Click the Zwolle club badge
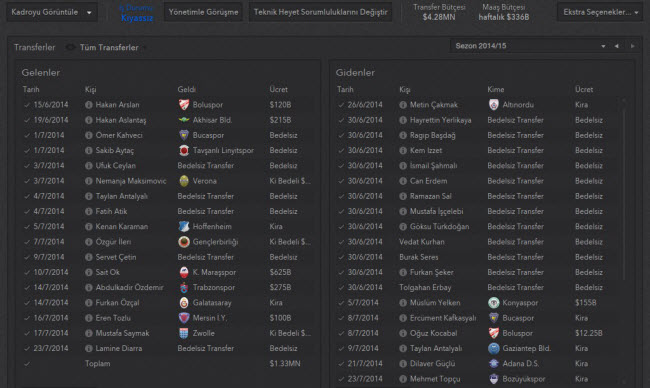The width and height of the screenshot is (650, 388). (184, 333)
